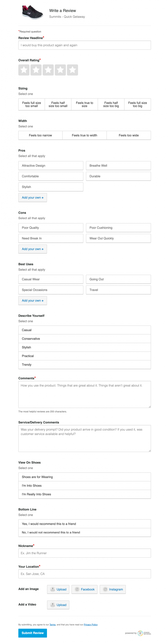Click the Facebook image upload button
The width and height of the screenshot is (168, 644).
tap(85, 589)
